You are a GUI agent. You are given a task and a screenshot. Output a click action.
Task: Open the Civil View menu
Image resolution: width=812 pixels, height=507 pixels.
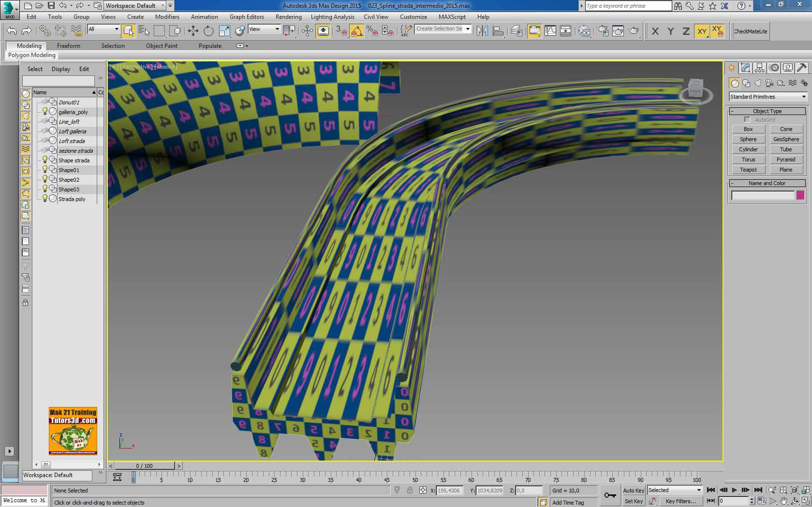(x=376, y=17)
